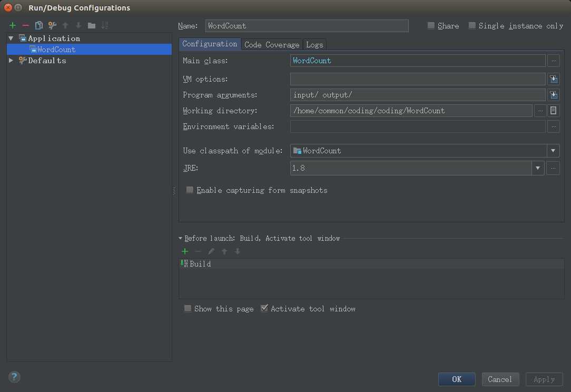Uncheck the Activate tool window option
The width and height of the screenshot is (571, 392).
(264, 308)
